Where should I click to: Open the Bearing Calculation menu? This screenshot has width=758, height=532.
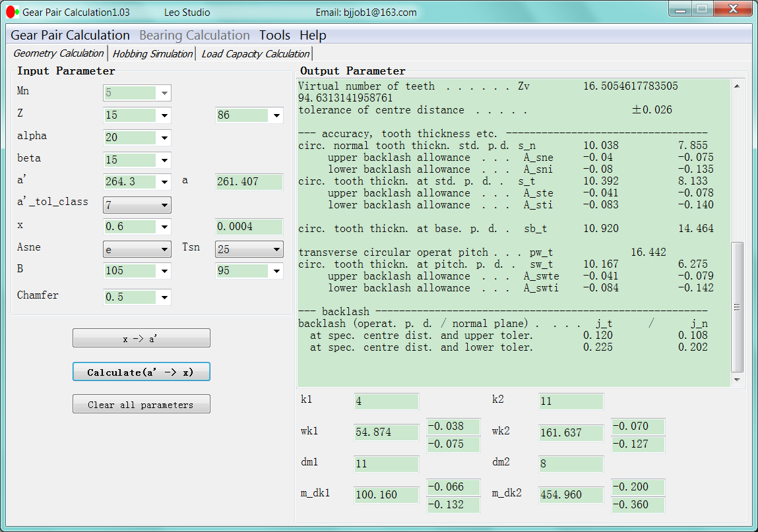(195, 36)
